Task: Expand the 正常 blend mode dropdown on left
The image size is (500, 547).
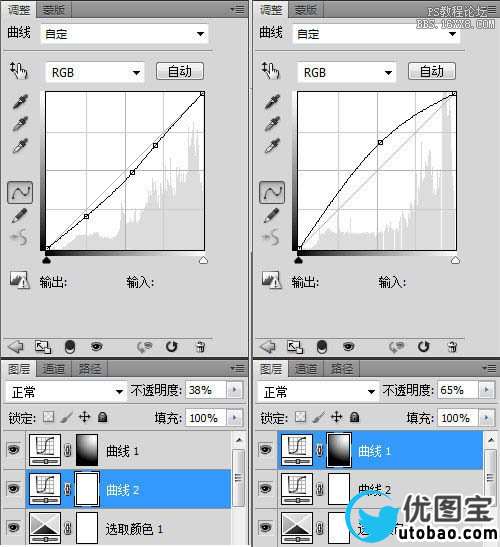Action: coord(66,392)
